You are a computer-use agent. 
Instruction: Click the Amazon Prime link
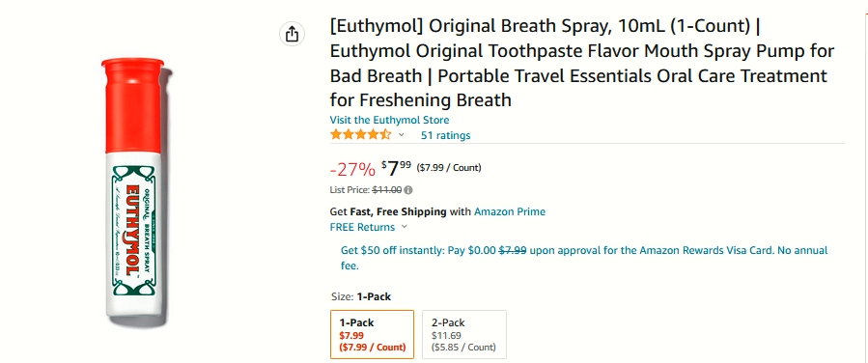coord(509,211)
